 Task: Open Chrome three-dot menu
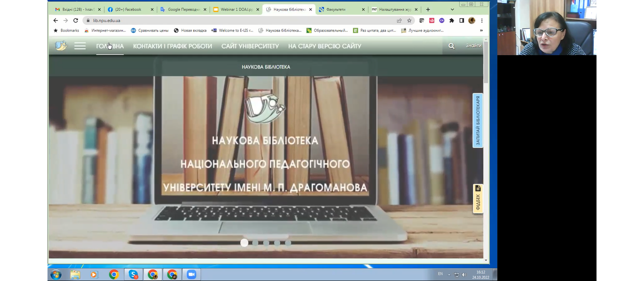[482, 21]
